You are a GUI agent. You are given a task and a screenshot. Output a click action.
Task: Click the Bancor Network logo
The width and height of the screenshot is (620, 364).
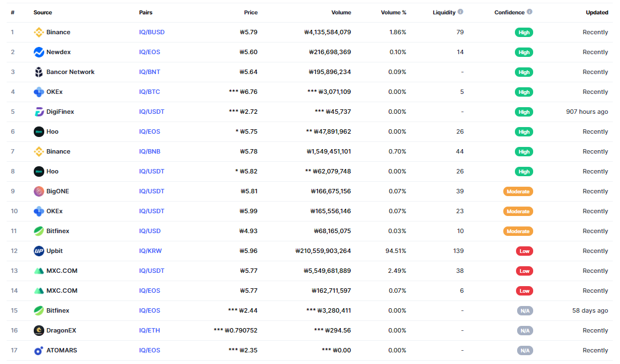(x=39, y=72)
